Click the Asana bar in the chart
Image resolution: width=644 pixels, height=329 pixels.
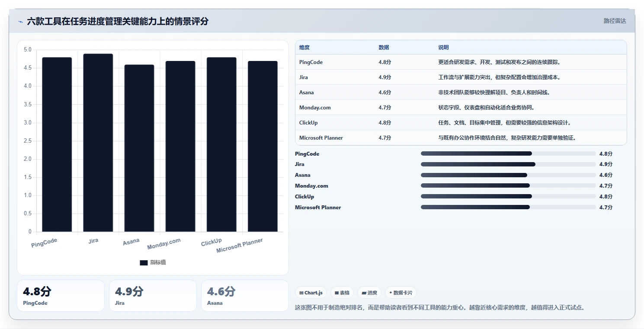139,148
